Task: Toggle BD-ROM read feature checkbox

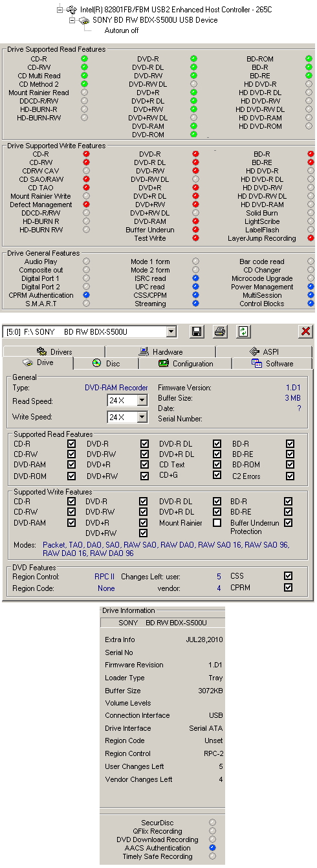Action: coord(290,465)
